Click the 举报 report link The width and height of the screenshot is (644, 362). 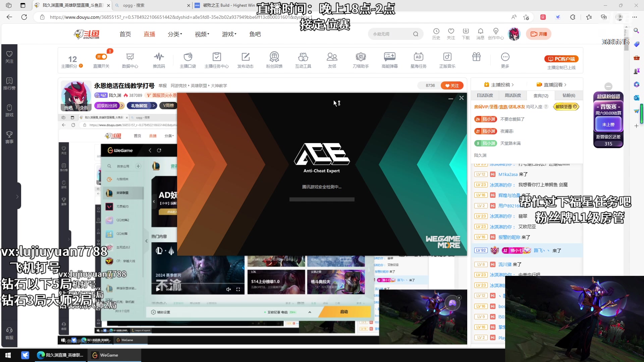point(162,86)
